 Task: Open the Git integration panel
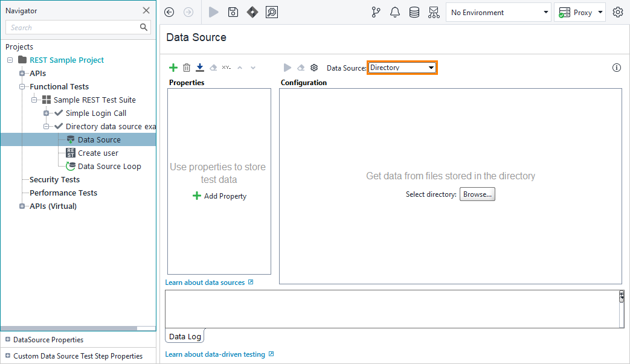pyautogui.click(x=376, y=12)
